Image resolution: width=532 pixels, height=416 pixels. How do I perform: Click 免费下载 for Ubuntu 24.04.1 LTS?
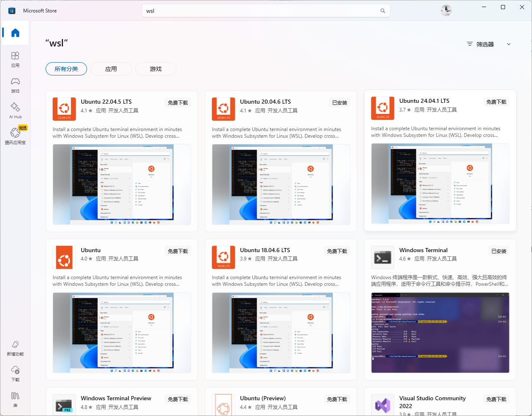[x=496, y=102]
